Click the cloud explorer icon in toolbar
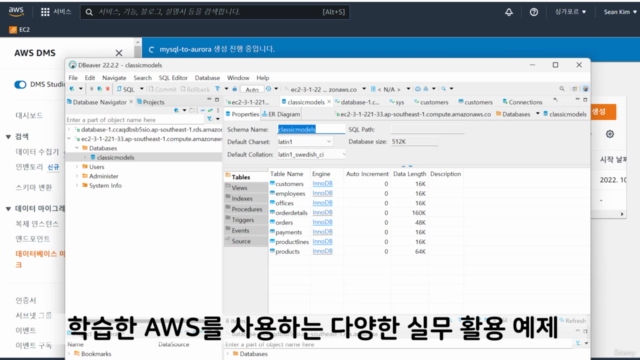640x360 pixels. (418, 89)
